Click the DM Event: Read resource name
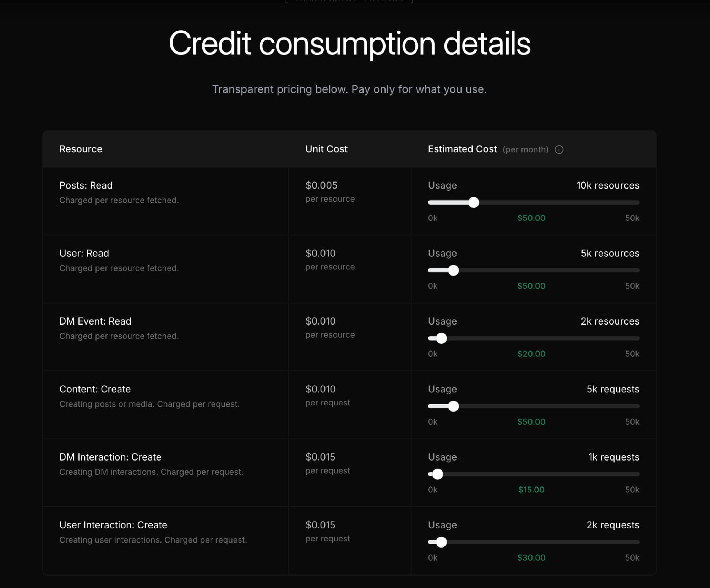The height and width of the screenshot is (588, 710). [95, 321]
